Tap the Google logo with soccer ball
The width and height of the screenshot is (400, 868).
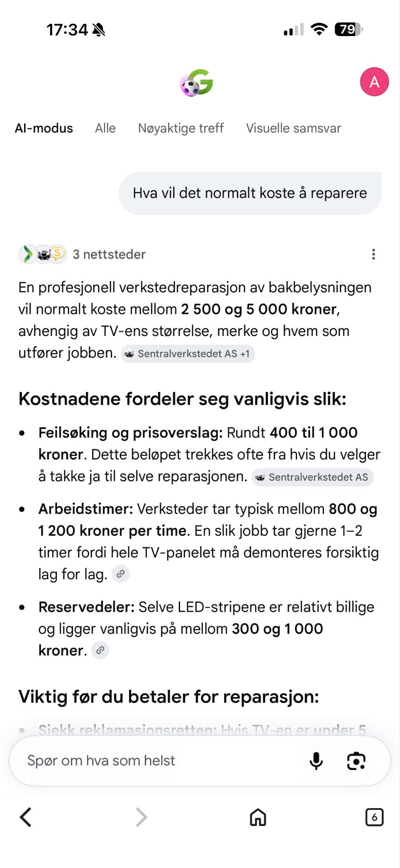coord(196,82)
